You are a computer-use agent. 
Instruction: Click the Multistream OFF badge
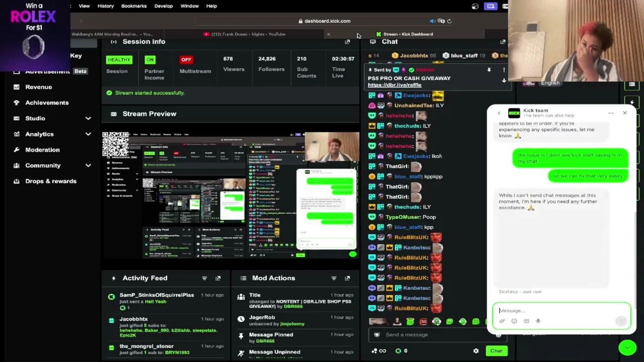[186, 60]
